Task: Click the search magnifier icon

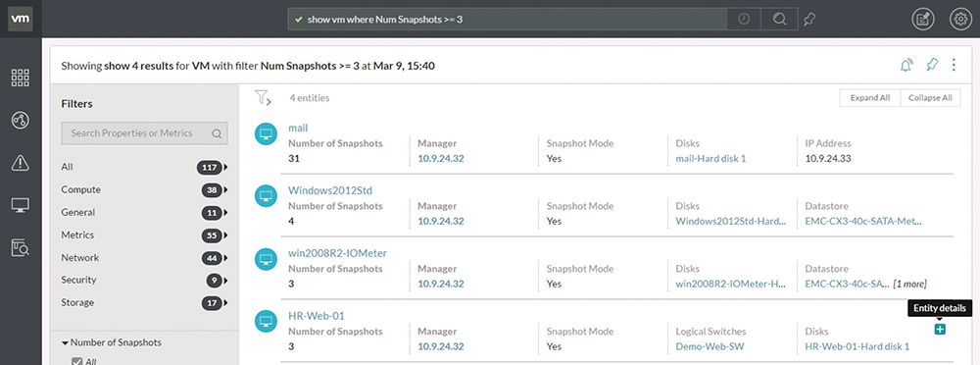Action: 779,19
